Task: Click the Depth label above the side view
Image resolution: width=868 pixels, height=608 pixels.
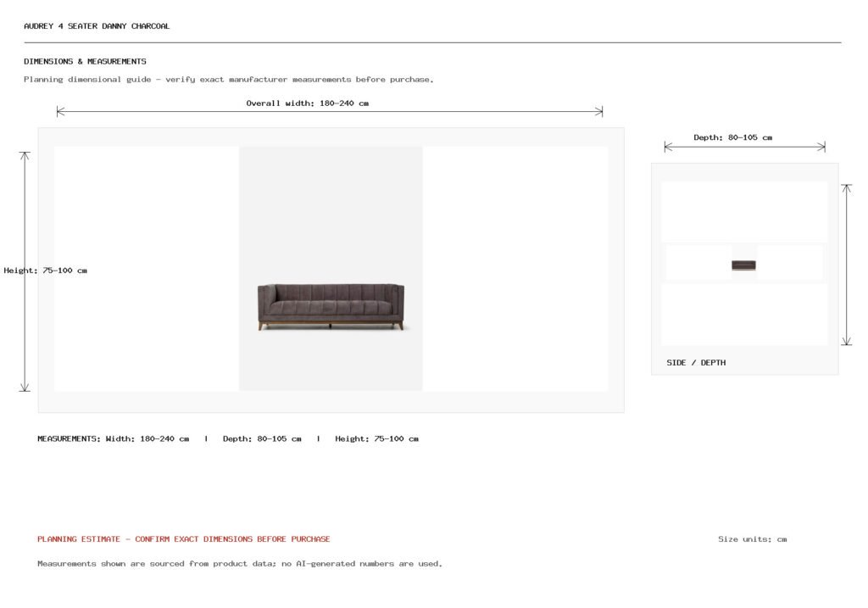Action: (733, 137)
